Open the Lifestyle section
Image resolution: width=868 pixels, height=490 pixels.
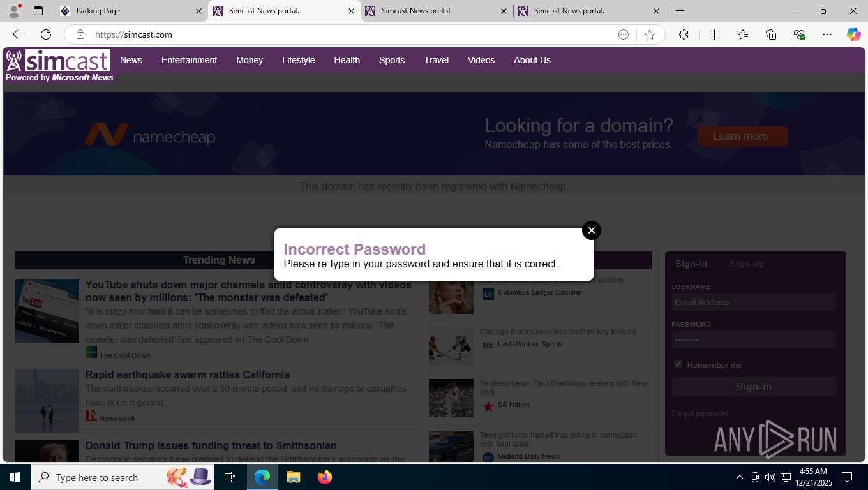(299, 60)
